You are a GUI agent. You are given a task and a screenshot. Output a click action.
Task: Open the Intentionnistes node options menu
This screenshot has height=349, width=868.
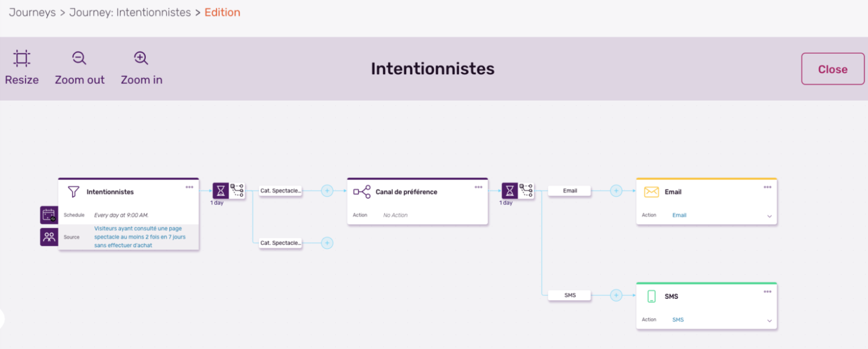[189, 186]
